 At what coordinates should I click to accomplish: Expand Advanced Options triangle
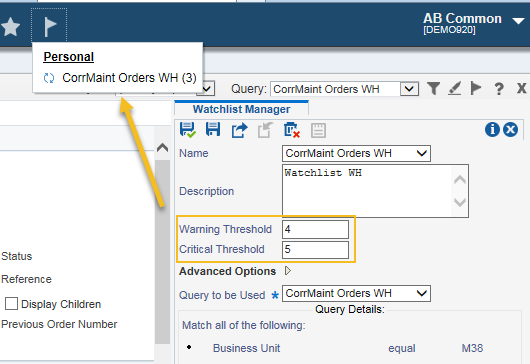288,271
